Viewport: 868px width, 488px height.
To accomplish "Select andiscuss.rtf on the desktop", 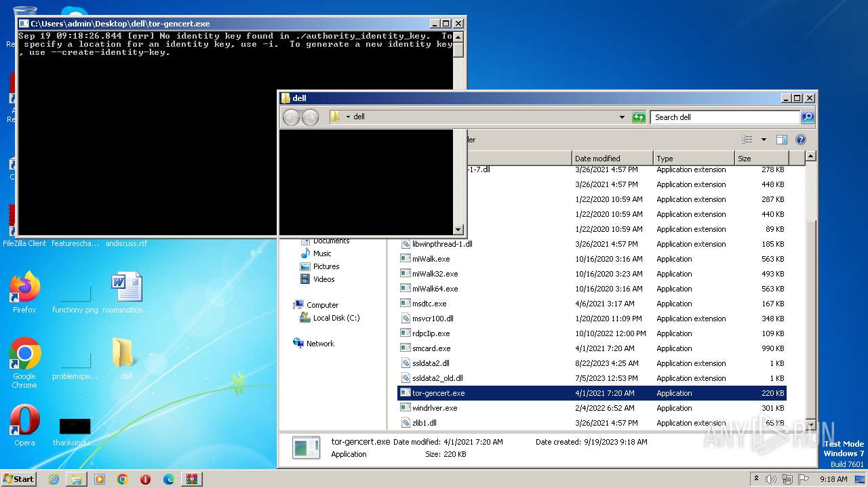I will 126,243.
